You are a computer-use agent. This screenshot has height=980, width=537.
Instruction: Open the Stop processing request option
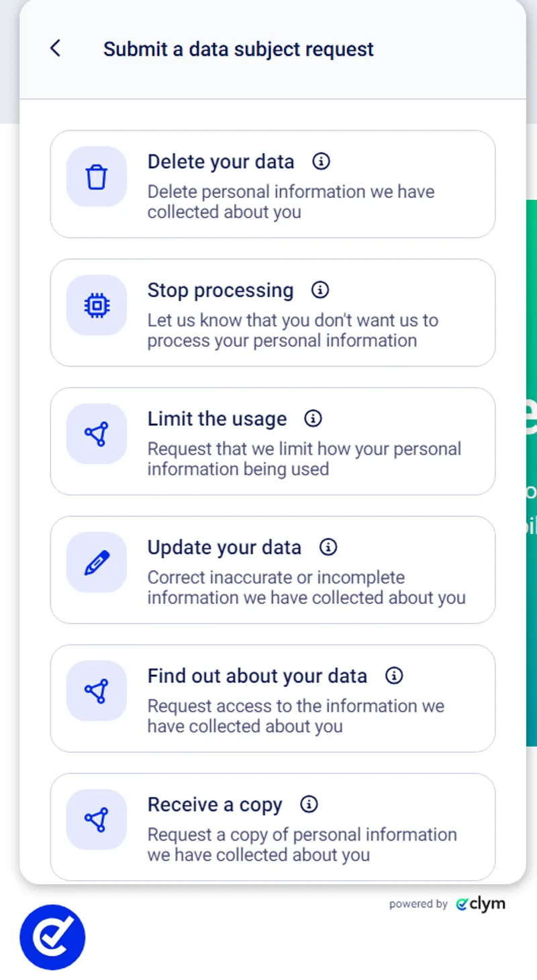272,313
